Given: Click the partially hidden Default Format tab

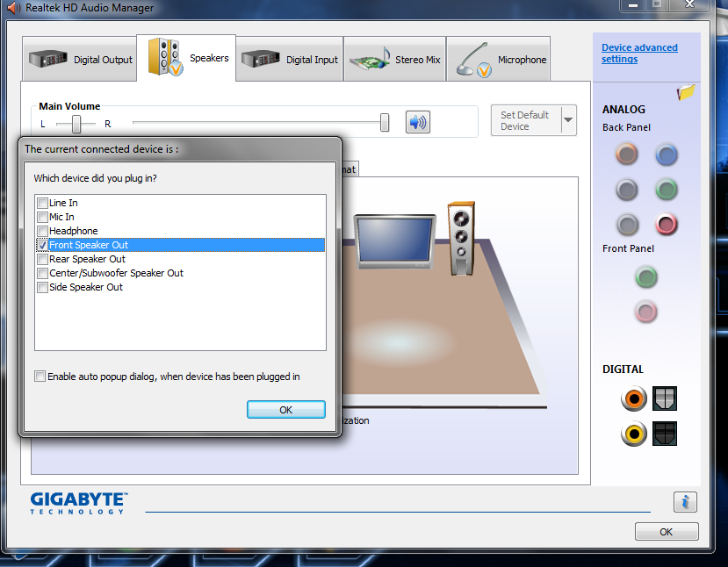Looking at the screenshot, I should [x=350, y=169].
